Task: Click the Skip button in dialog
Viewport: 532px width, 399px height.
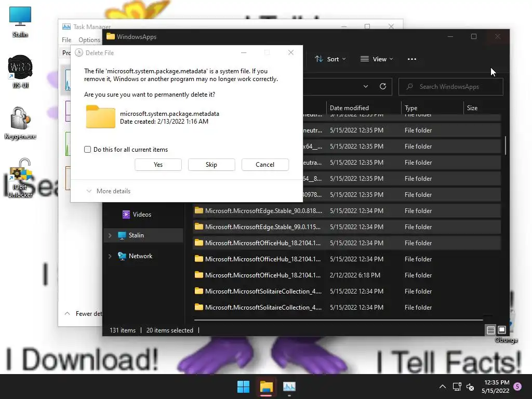Action: click(211, 165)
